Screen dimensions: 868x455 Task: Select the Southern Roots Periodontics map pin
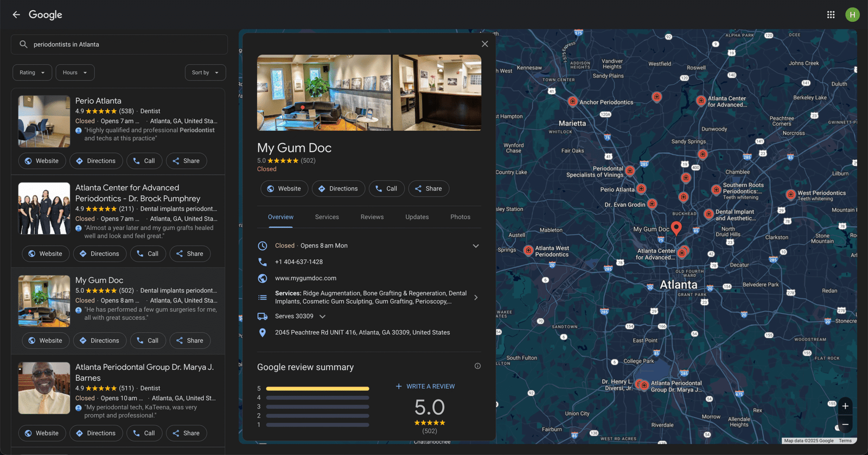click(716, 190)
